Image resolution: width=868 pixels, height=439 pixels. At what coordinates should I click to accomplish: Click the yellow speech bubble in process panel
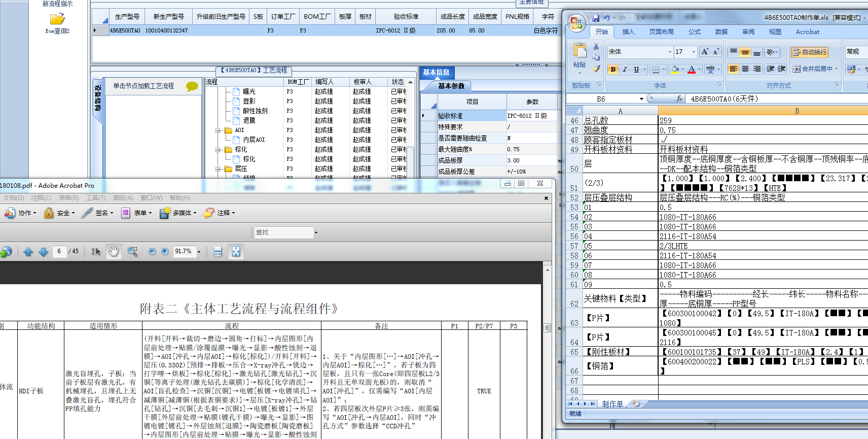pos(192,86)
